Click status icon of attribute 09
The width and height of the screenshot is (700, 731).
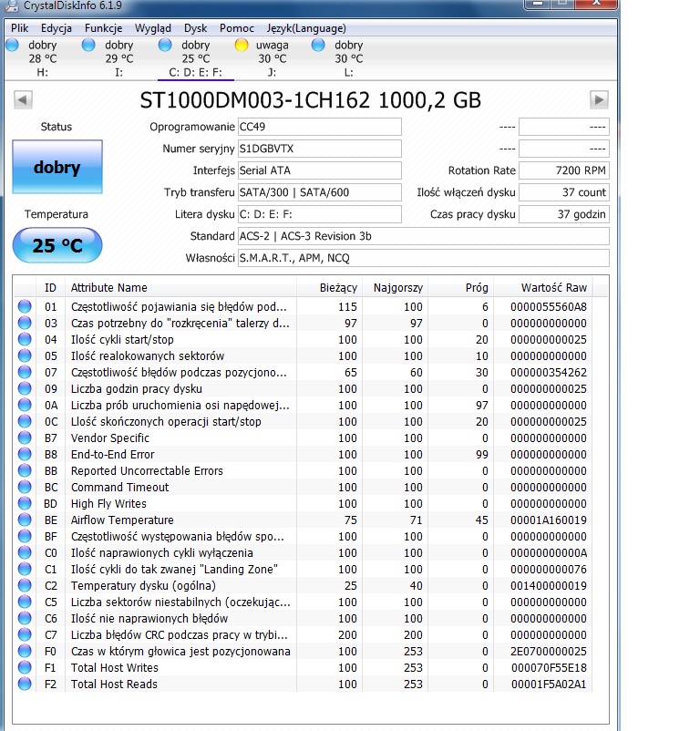(25, 388)
